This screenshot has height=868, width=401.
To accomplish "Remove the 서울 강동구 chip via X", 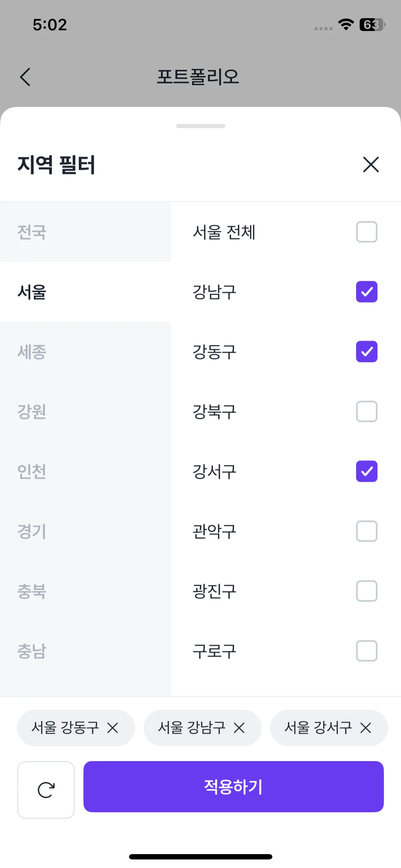I will 113,728.
